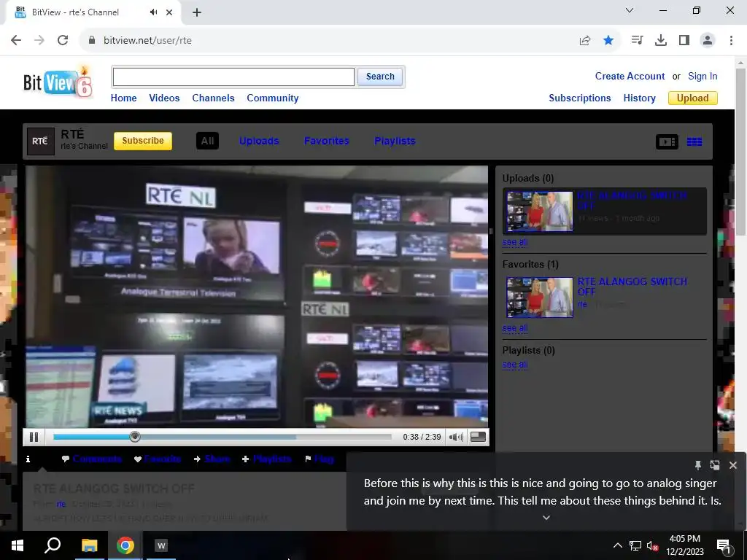The image size is (747, 560).
Task: Open Subscriptions link
Action: pos(580,98)
